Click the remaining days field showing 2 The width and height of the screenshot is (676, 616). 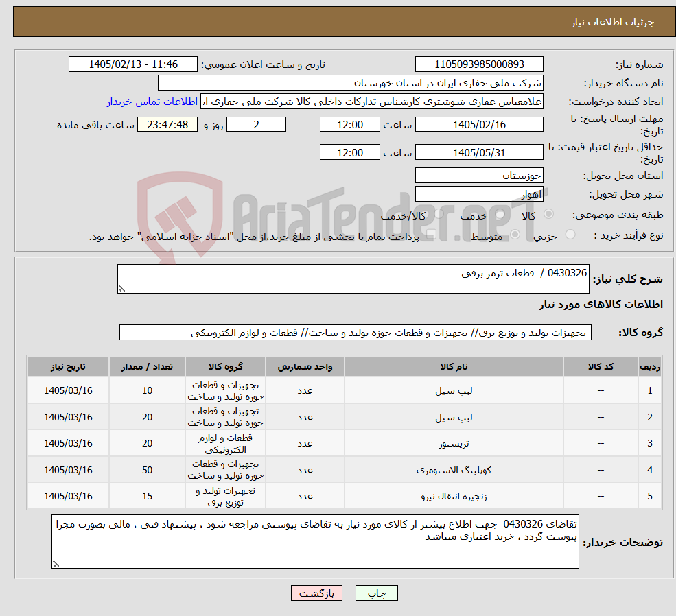tap(256, 124)
